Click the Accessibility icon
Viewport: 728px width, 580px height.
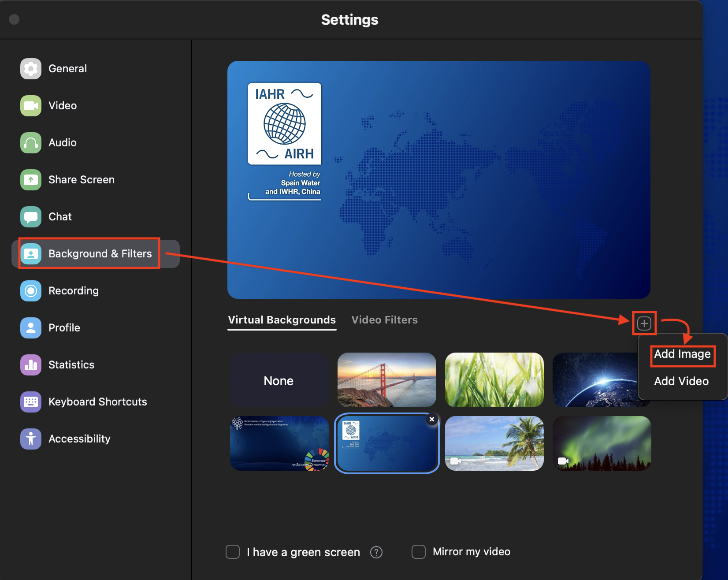pos(31,439)
